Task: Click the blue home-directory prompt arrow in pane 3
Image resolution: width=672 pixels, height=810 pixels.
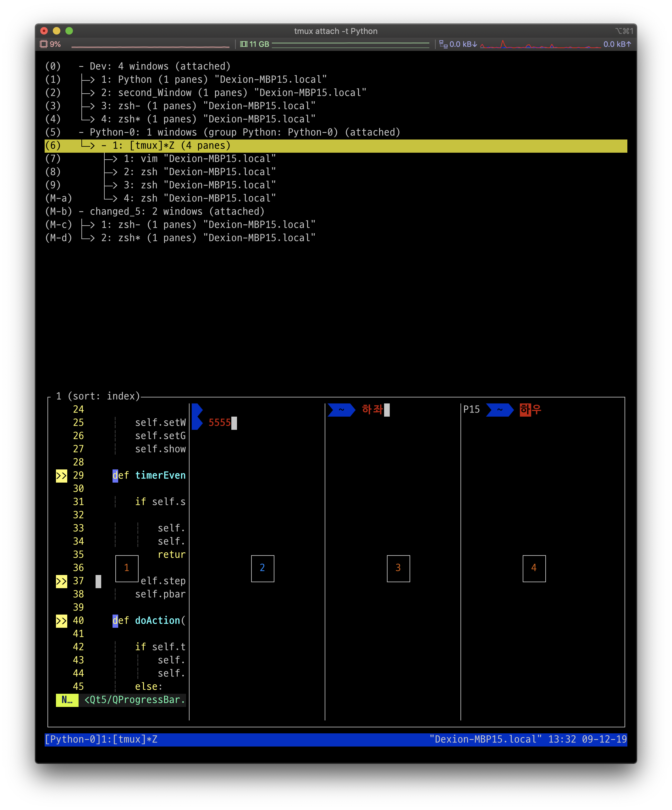Action: (341, 410)
